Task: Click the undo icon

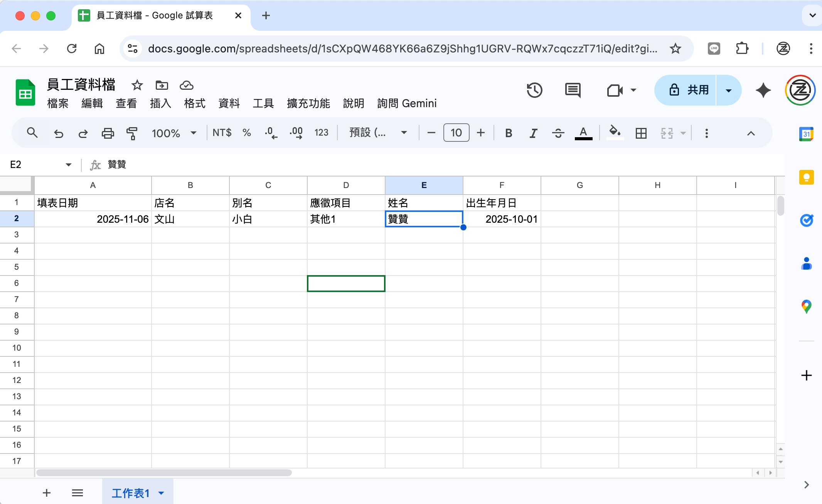Action: (x=58, y=133)
